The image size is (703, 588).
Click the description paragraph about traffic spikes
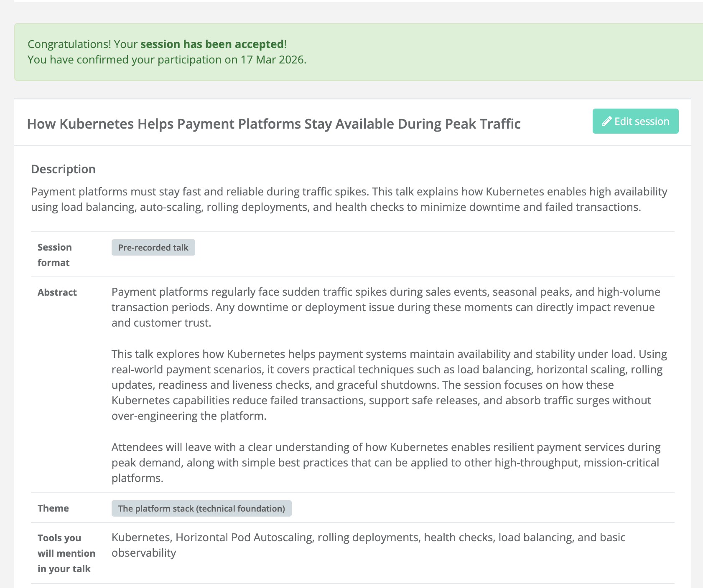[349, 199]
